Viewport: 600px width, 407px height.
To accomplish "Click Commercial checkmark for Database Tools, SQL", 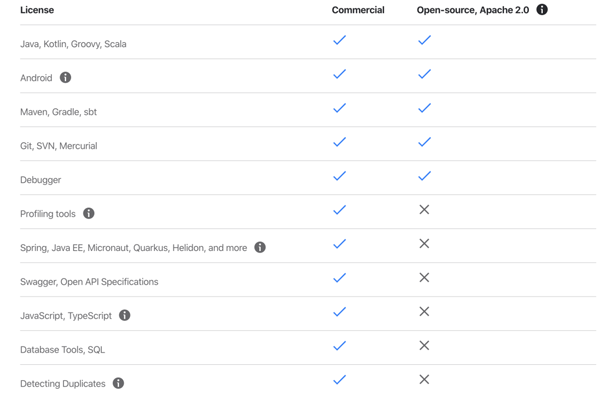I will coord(340,346).
